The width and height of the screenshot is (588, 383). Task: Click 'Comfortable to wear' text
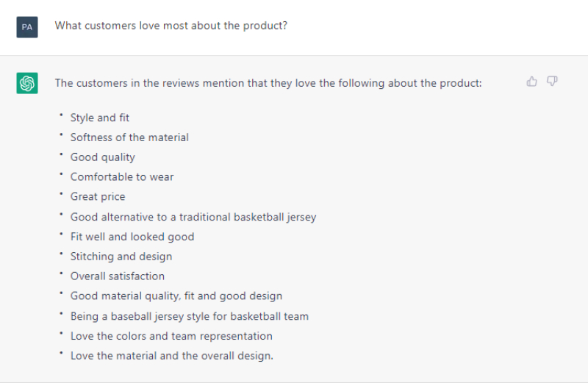pos(122,176)
